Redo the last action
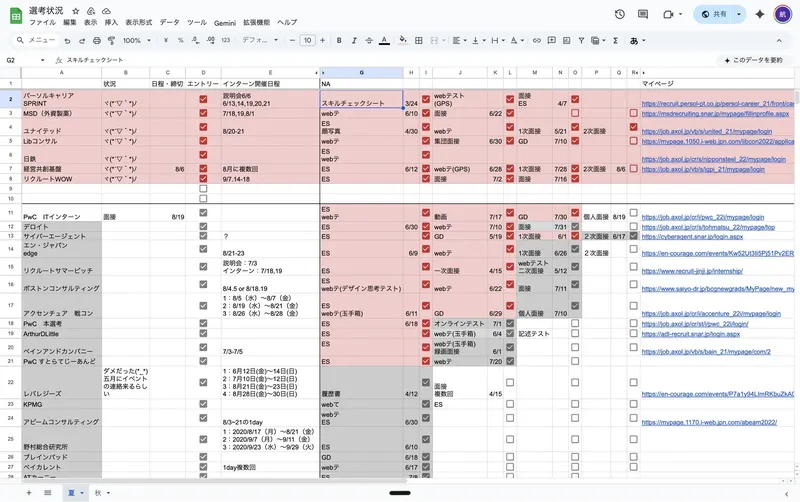800x502 pixels. coord(82,40)
